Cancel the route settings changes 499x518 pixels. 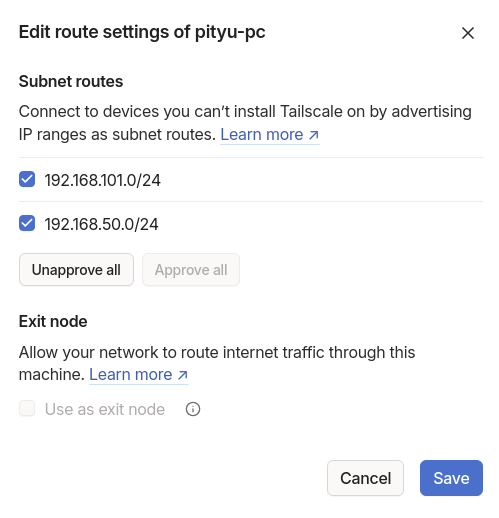[365, 478]
